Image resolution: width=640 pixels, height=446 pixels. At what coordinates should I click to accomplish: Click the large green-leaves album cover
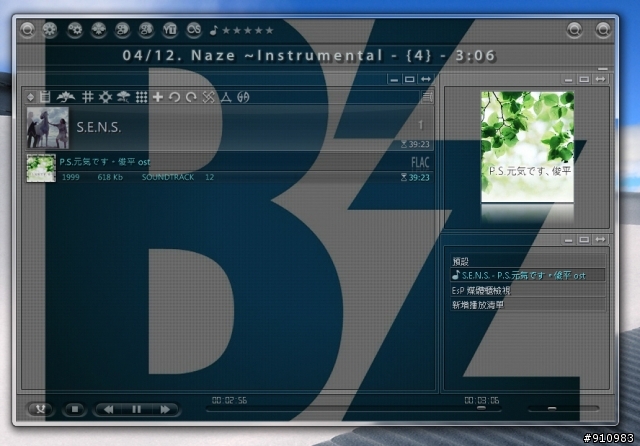527,147
